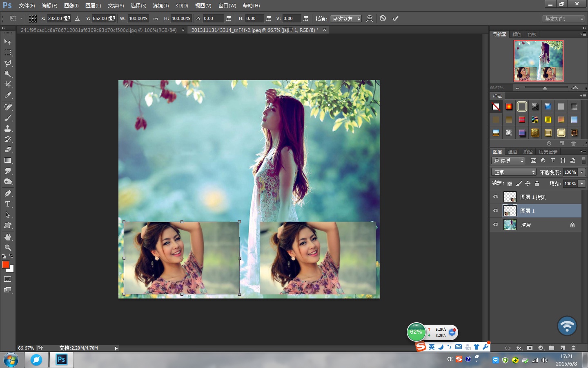Image resolution: width=588 pixels, height=368 pixels.
Task: Click the W width percentage field
Action: pyautogui.click(x=138, y=18)
